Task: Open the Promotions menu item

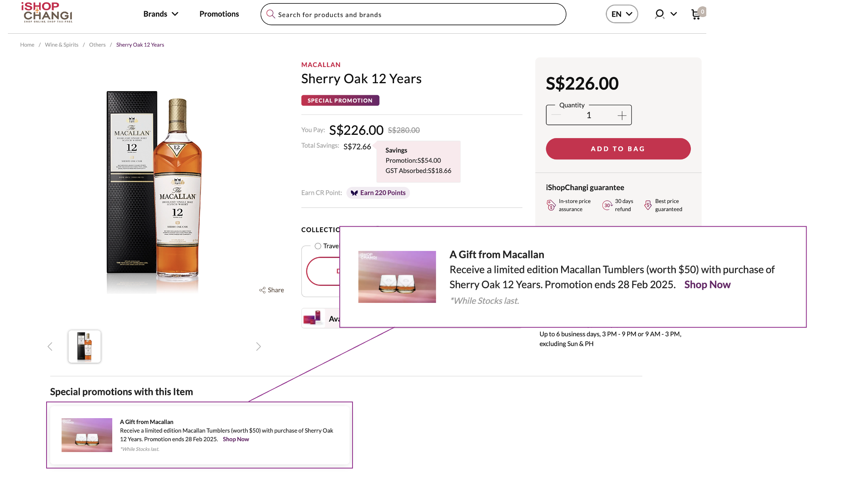Action: tap(219, 14)
